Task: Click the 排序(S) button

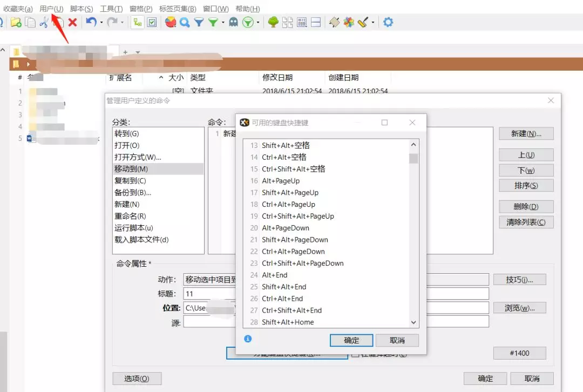Action: [x=526, y=185]
